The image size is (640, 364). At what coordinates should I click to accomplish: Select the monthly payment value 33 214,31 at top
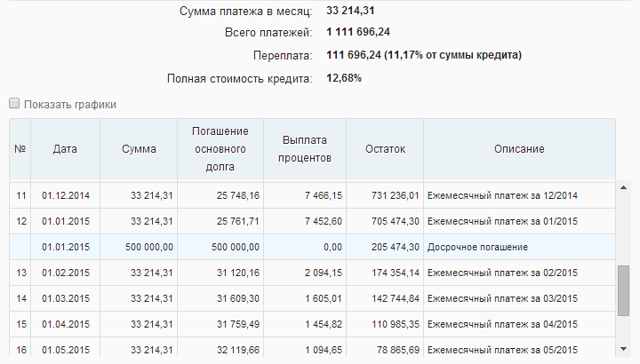pos(350,11)
